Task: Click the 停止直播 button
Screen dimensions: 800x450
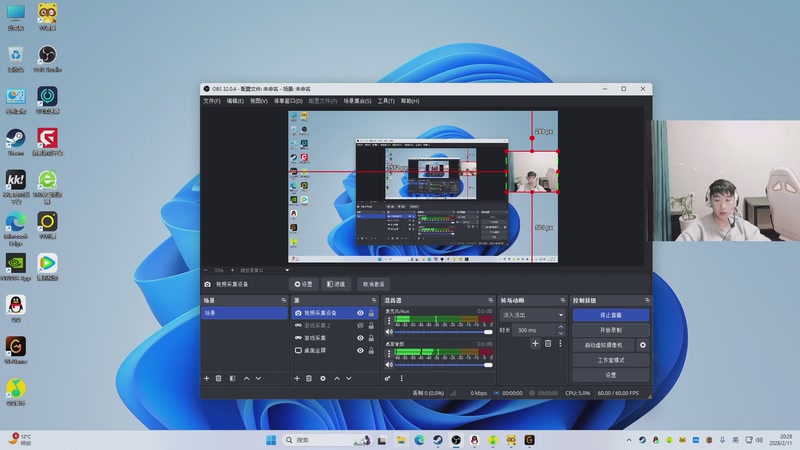Action: coord(610,315)
